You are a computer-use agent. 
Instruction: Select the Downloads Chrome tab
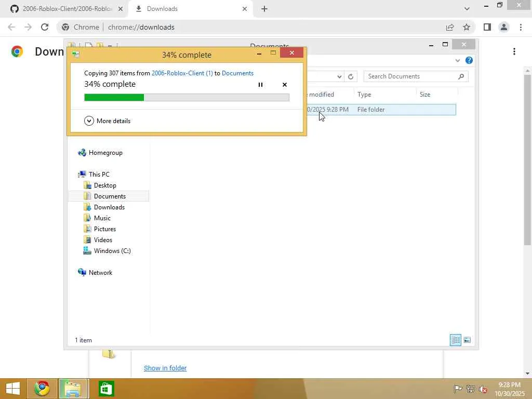coord(191,9)
